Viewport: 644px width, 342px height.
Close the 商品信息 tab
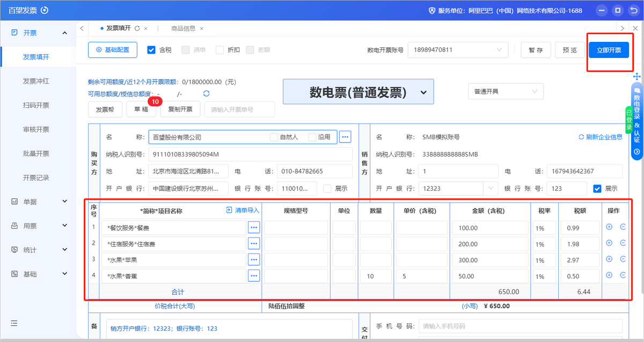pos(201,28)
